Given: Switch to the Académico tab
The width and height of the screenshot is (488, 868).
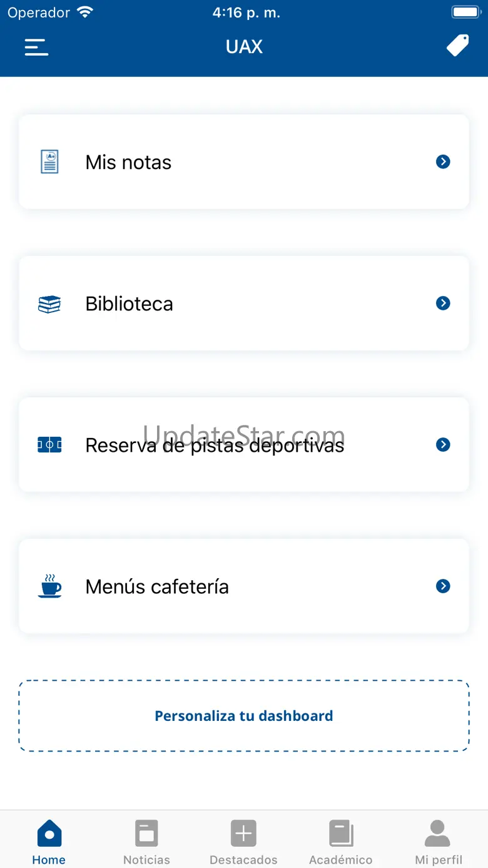Looking at the screenshot, I should pyautogui.click(x=341, y=842).
